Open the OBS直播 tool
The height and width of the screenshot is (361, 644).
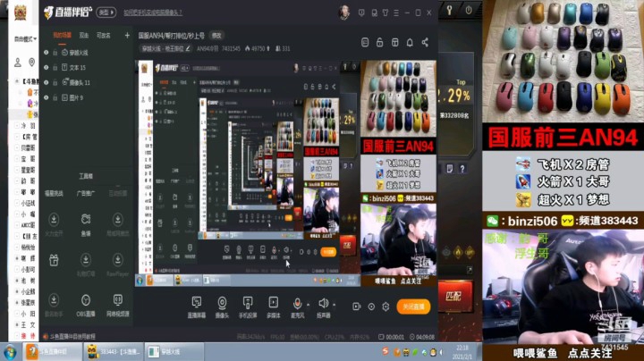pyautogui.click(x=86, y=306)
